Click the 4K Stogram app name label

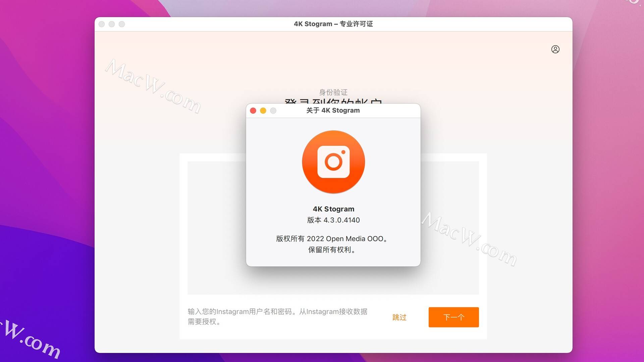[x=333, y=209]
